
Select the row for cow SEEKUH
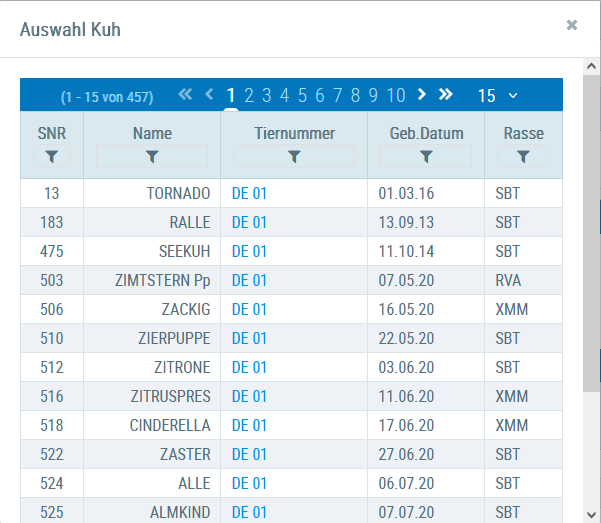point(184,251)
